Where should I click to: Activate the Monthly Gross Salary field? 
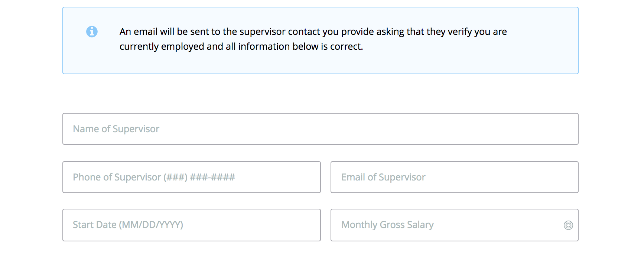pyautogui.click(x=446, y=225)
